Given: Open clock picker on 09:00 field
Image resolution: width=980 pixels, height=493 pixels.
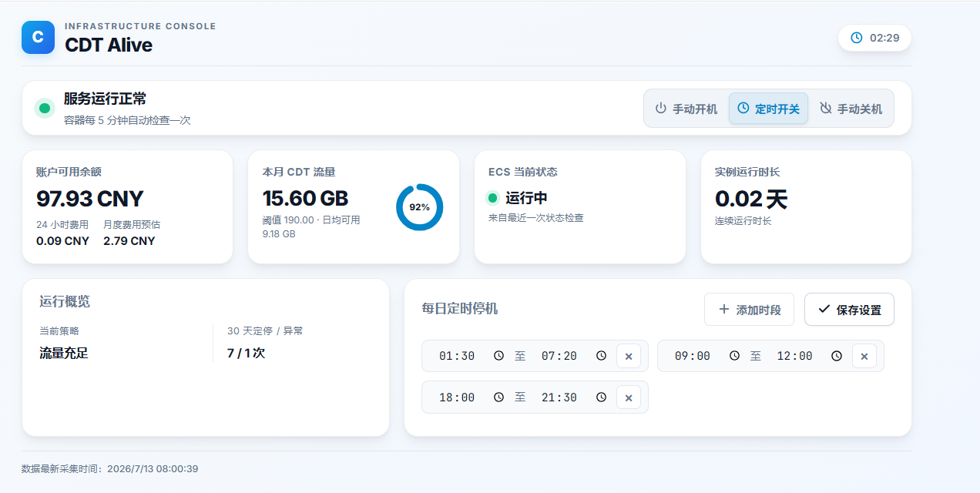Looking at the screenshot, I should pos(734,356).
